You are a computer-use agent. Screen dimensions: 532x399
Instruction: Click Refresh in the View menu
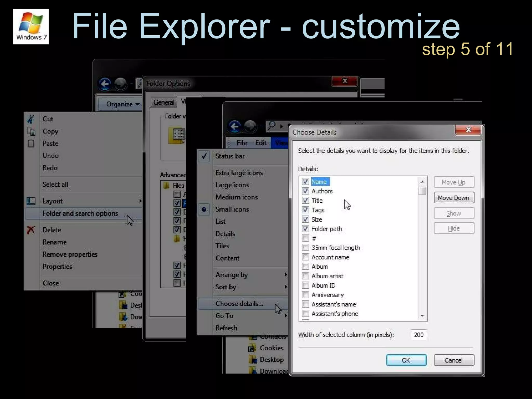226,328
